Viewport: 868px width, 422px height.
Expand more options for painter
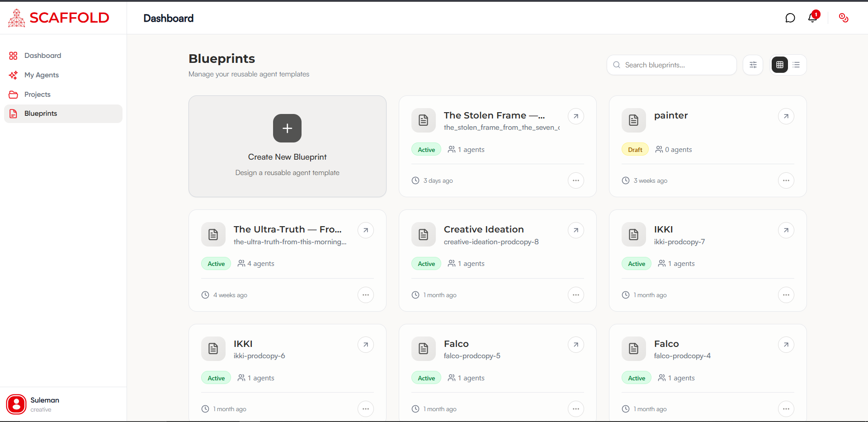(786, 180)
